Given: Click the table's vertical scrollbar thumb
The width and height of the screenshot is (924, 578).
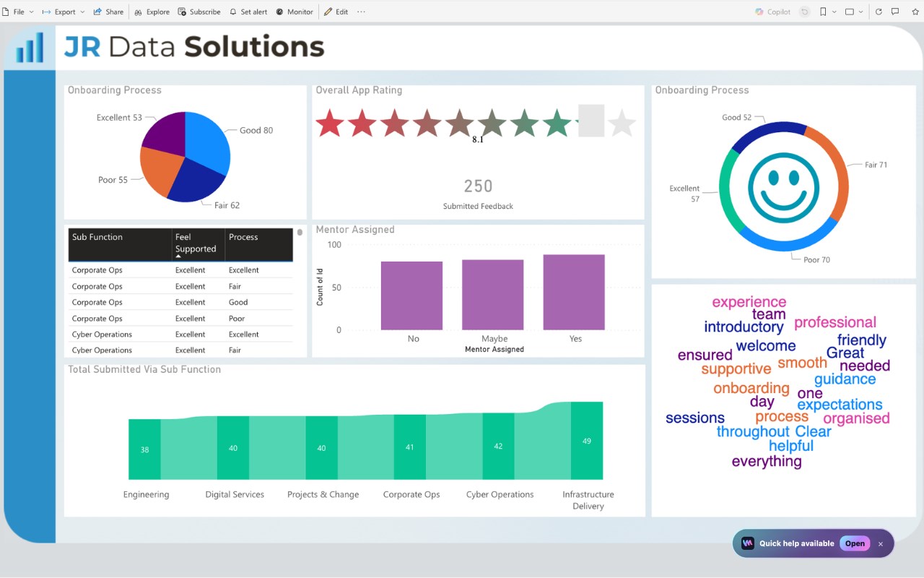Looking at the screenshot, I should pos(300,233).
